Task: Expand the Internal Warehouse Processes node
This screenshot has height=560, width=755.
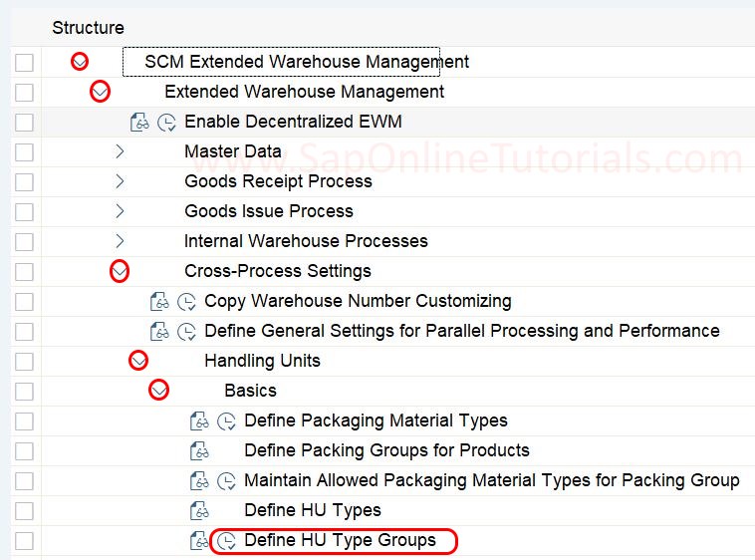Action: [120, 241]
